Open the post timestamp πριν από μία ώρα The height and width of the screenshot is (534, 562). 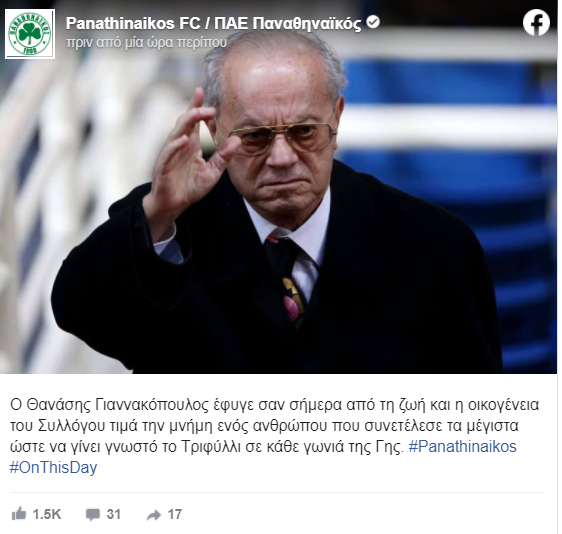coord(146,42)
